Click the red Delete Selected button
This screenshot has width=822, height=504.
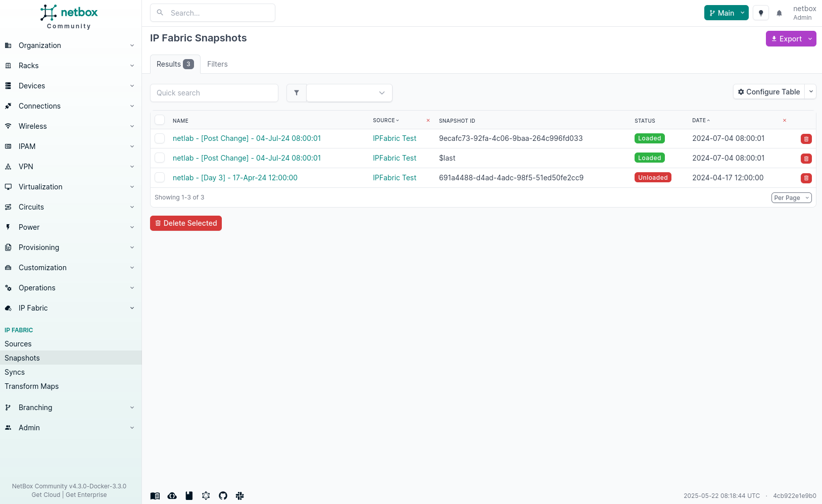(186, 223)
